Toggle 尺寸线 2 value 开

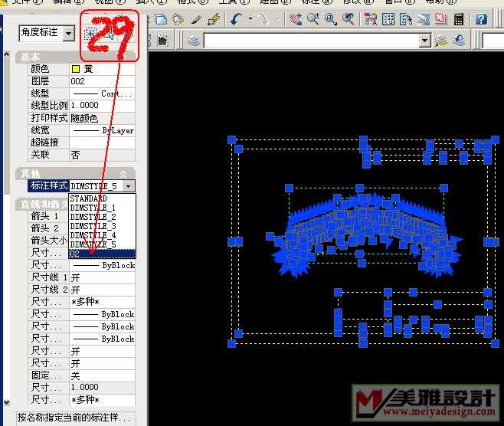point(102,290)
